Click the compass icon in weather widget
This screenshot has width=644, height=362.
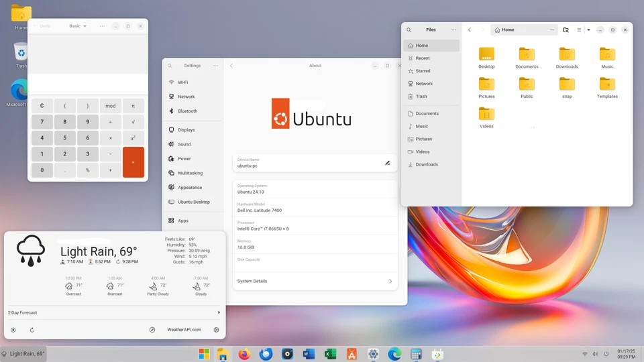(x=152, y=330)
